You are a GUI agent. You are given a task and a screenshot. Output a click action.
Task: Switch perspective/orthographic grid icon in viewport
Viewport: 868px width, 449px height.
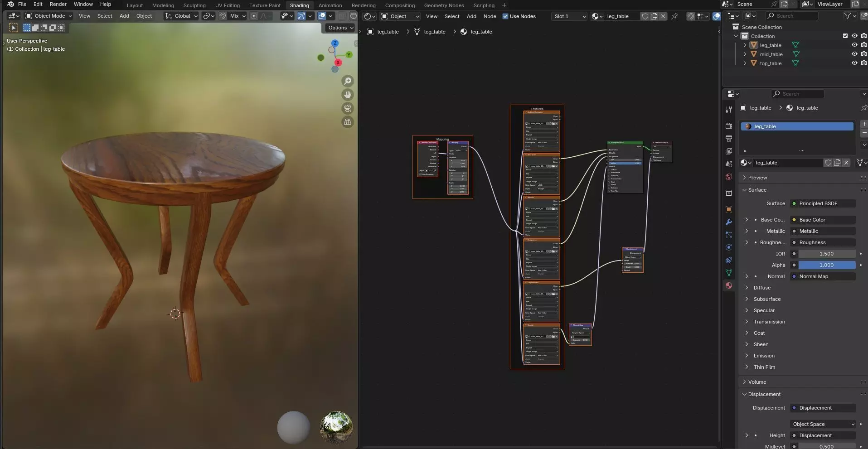[x=348, y=122]
